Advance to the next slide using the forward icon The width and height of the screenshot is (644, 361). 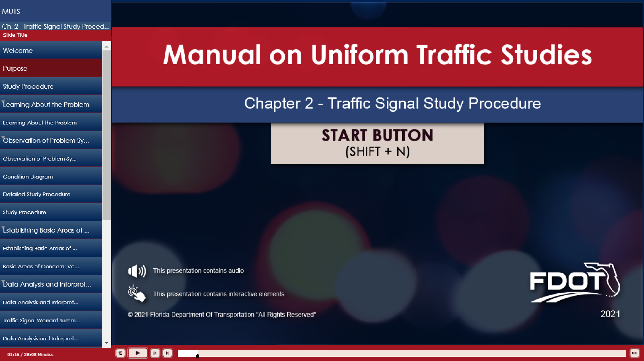coord(167,353)
